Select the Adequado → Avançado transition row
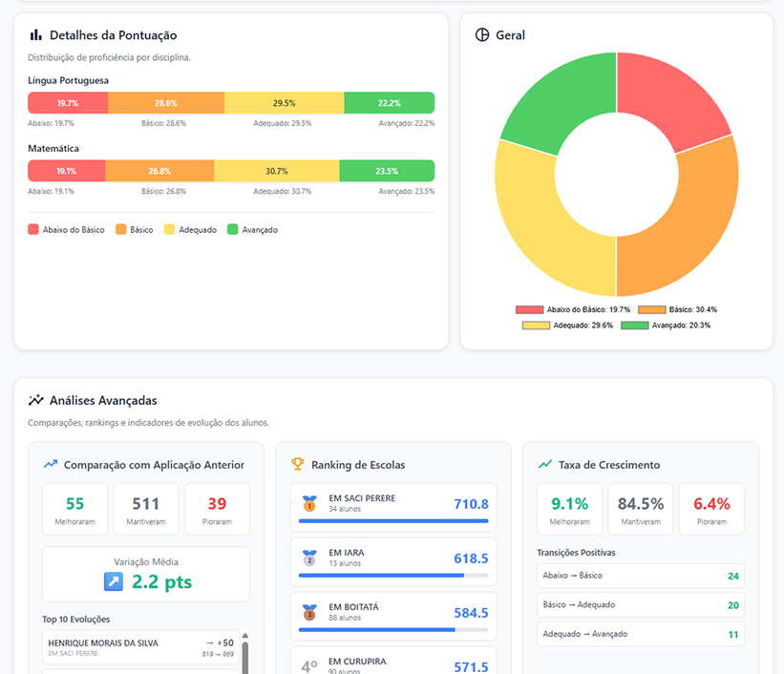This screenshot has width=784, height=674. [x=641, y=634]
